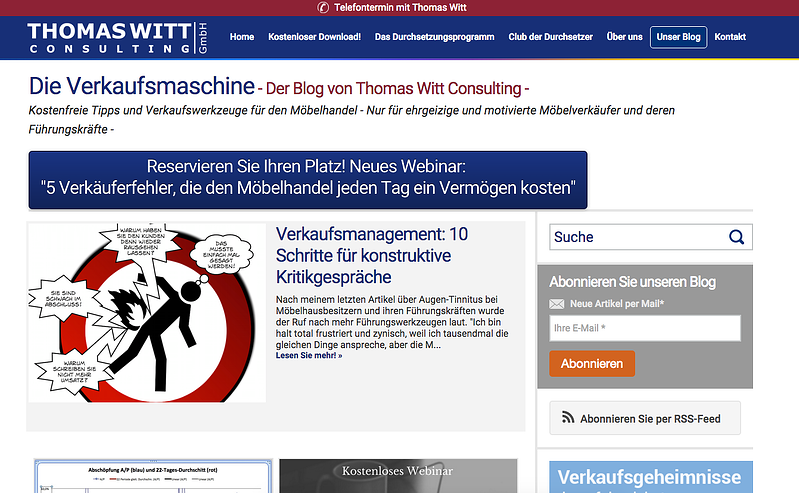
Task: Click the Kostenfreie Tipps und Verkaufswerkzeuge tagline
Action: click(x=352, y=120)
